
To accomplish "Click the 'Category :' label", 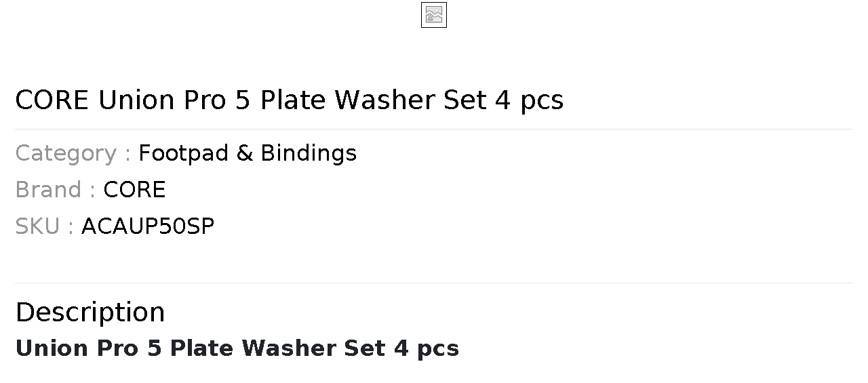I will point(73,153).
